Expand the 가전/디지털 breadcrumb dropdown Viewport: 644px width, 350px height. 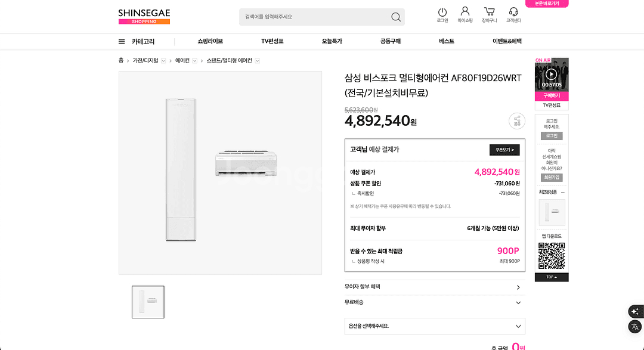click(163, 61)
